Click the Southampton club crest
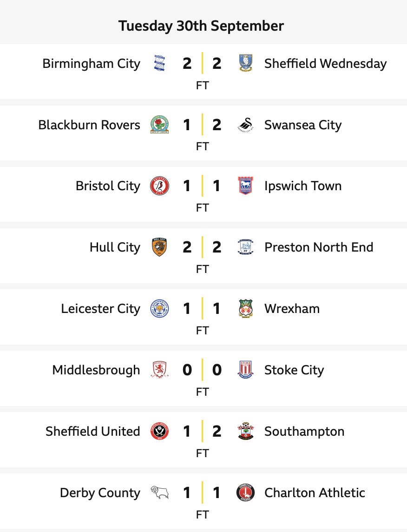This screenshot has width=407, height=532. click(x=245, y=432)
